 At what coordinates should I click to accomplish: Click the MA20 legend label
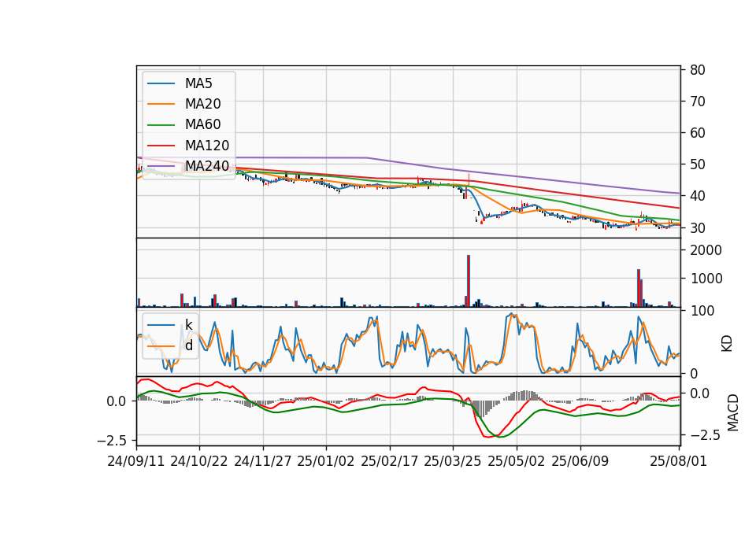[x=202, y=104]
